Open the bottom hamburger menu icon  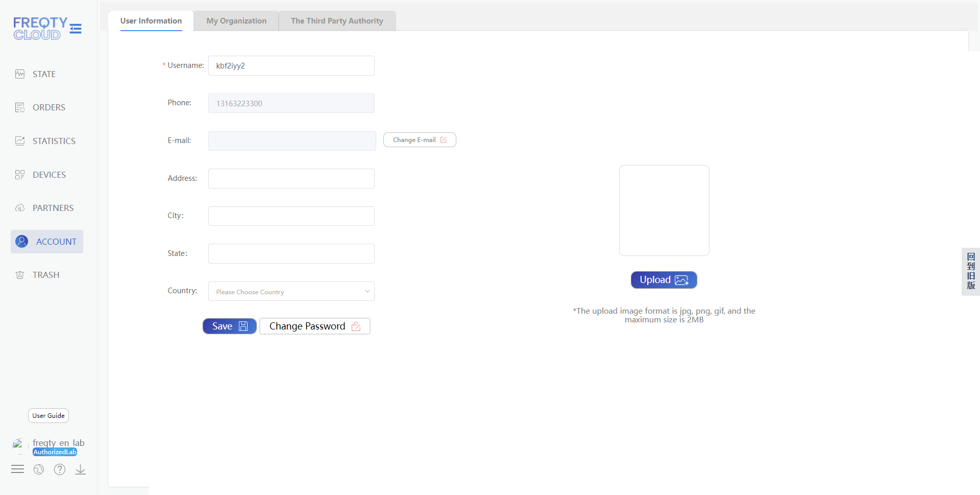click(17, 469)
